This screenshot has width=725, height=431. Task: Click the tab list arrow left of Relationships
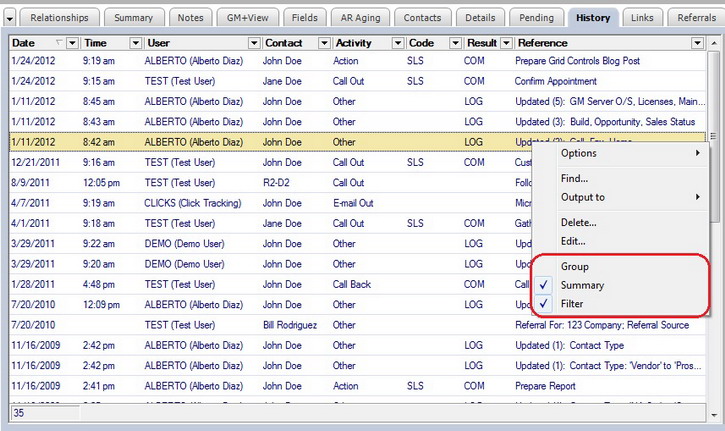click(x=9, y=18)
